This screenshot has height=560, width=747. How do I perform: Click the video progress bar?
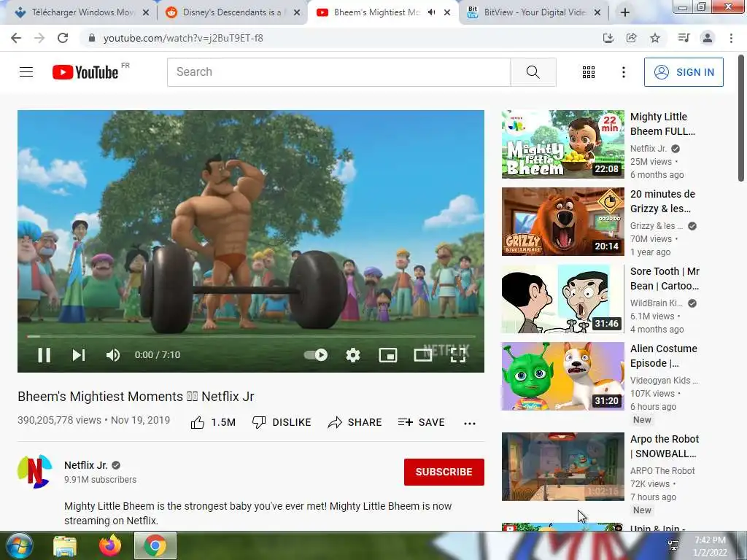(x=251, y=336)
